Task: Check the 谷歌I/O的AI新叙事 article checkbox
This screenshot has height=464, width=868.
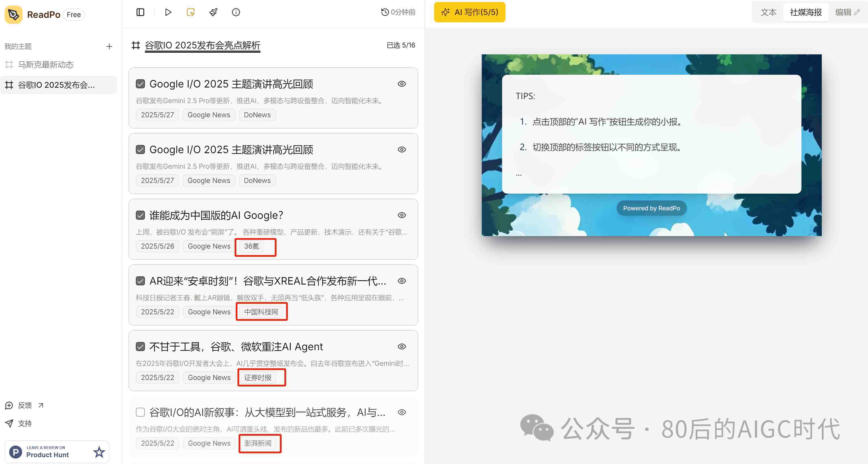Action: (x=140, y=412)
